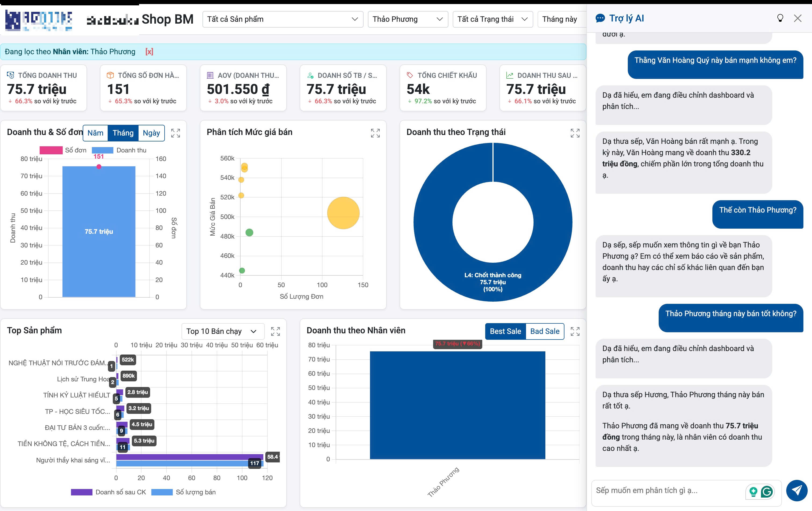This screenshot has height=511, width=812.
Task: Select the Tháng tab
Action: tap(123, 133)
